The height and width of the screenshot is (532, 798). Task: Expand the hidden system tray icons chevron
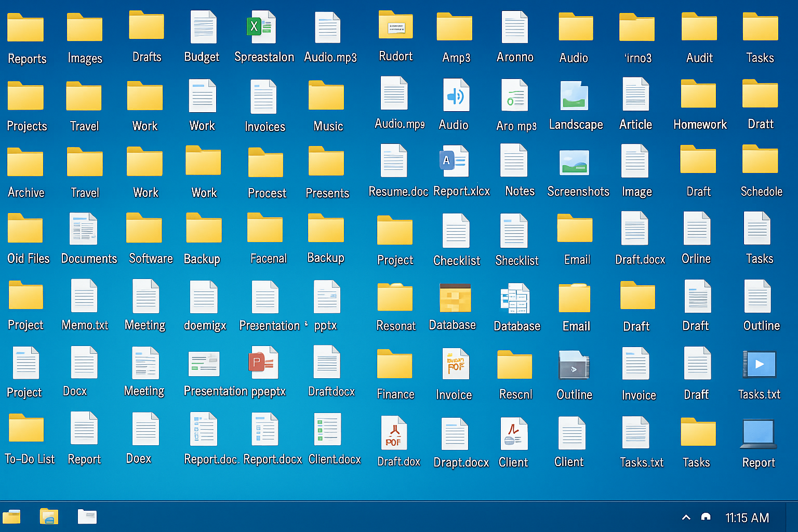(686, 517)
